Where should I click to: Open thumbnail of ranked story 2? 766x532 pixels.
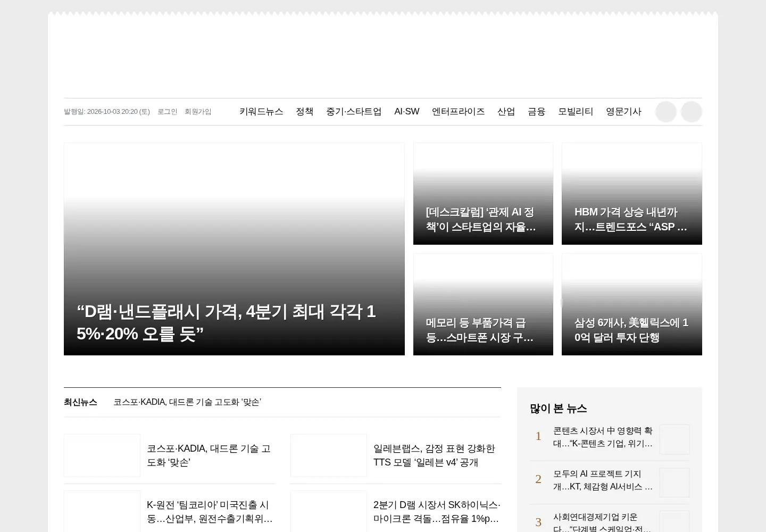pyautogui.click(x=675, y=483)
